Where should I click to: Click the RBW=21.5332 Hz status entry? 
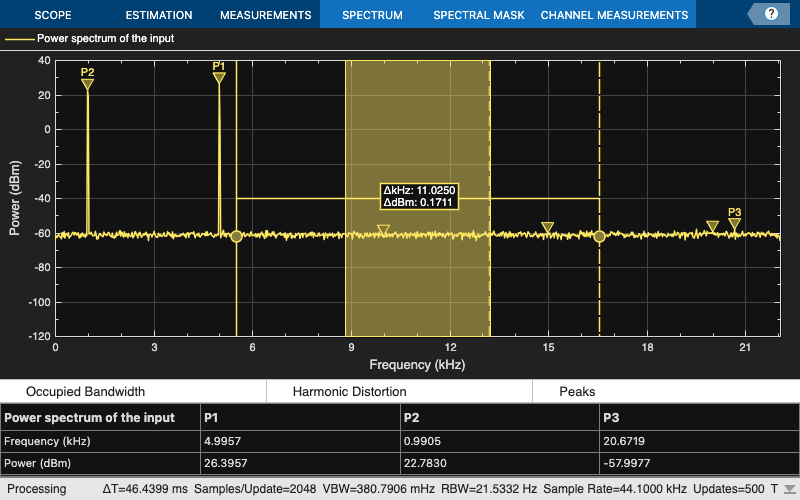(x=489, y=489)
